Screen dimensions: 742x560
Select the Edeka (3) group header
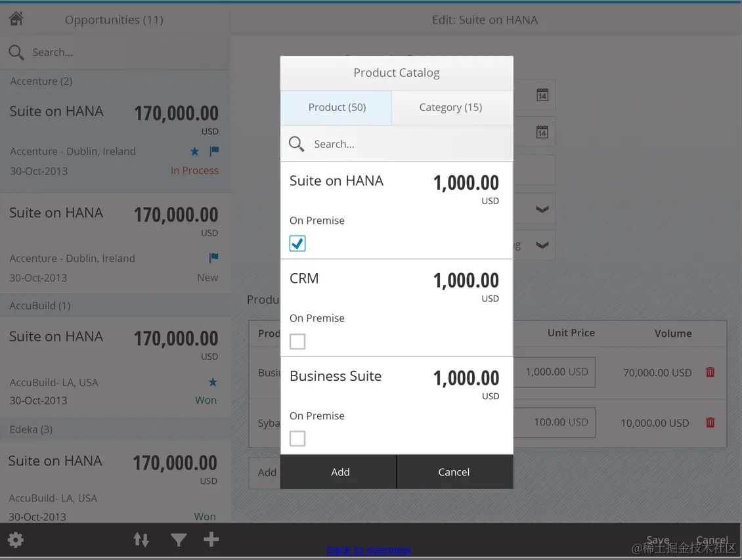(116, 429)
